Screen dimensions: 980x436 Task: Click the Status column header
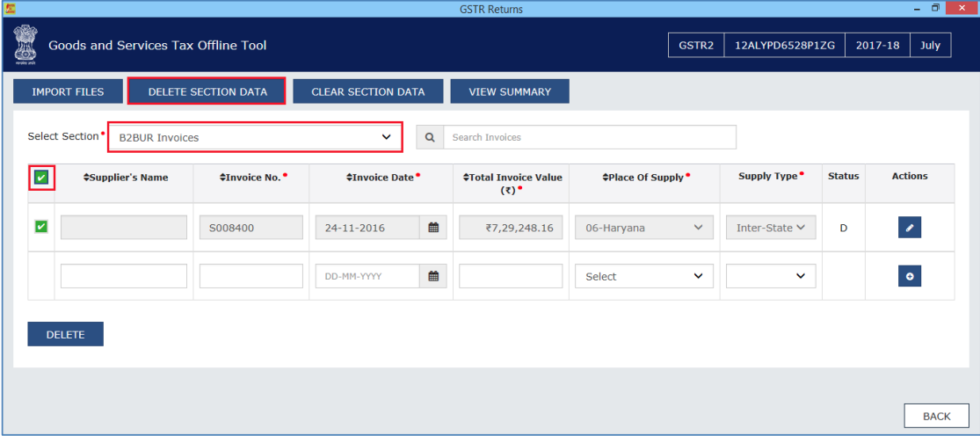coord(843,177)
